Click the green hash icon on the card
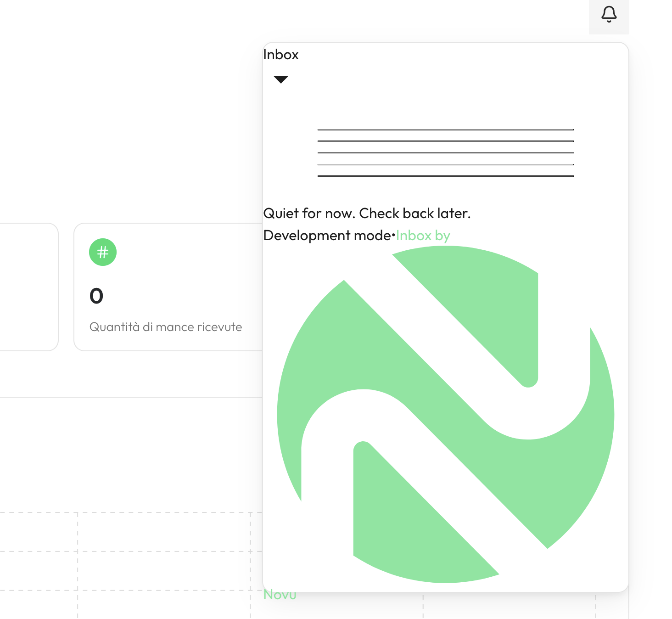The image size is (672, 619). [103, 252]
